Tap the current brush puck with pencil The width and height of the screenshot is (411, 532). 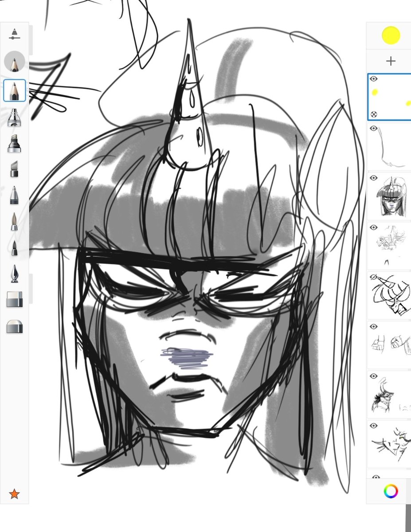point(15,62)
